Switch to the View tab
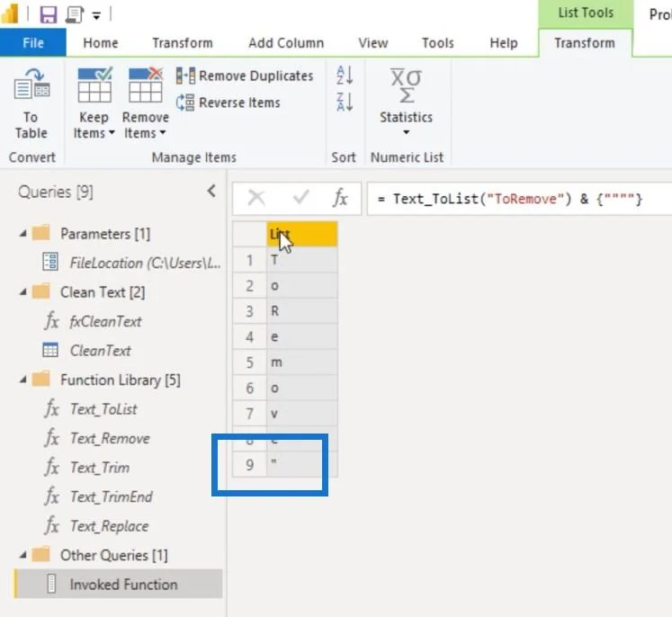The height and width of the screenshot is (617, 672). (x=373, y=43)
